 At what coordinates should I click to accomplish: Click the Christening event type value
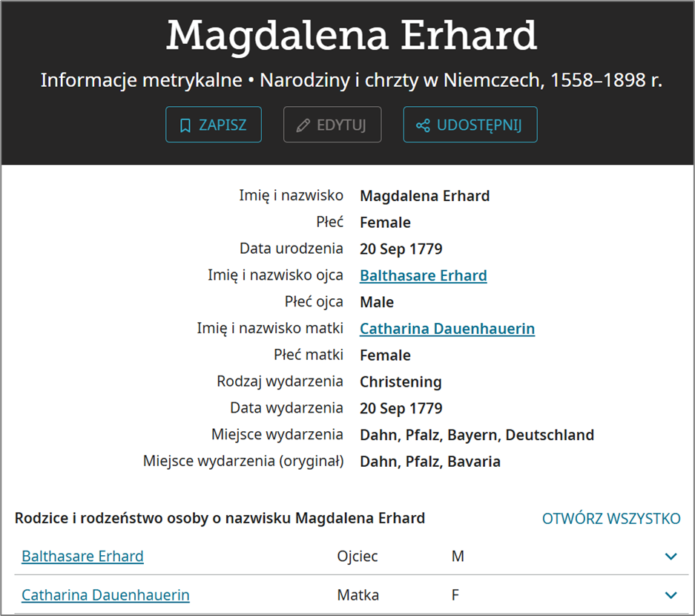pos(401,381)
